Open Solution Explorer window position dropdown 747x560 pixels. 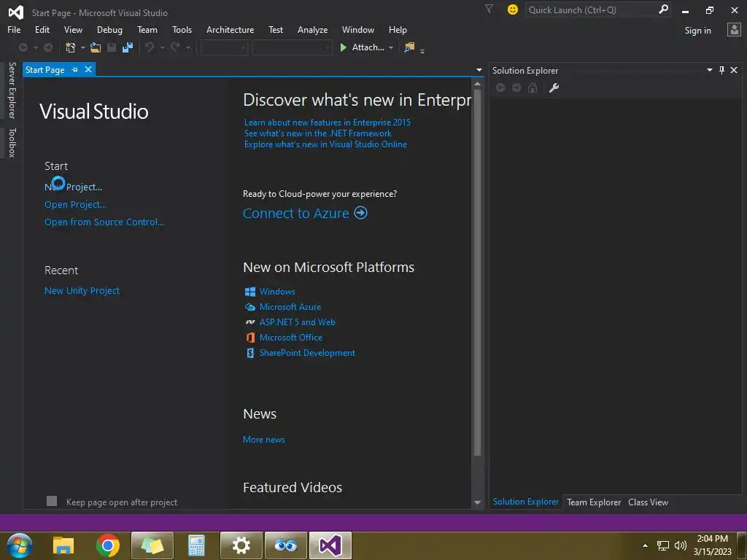tap(709, 70)
